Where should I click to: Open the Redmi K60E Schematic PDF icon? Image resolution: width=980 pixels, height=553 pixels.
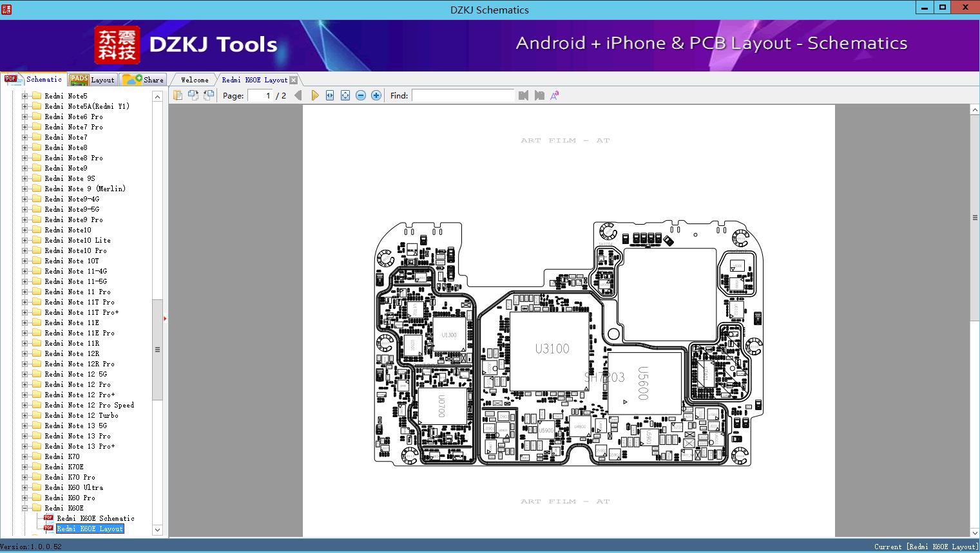tap(48, 518)
